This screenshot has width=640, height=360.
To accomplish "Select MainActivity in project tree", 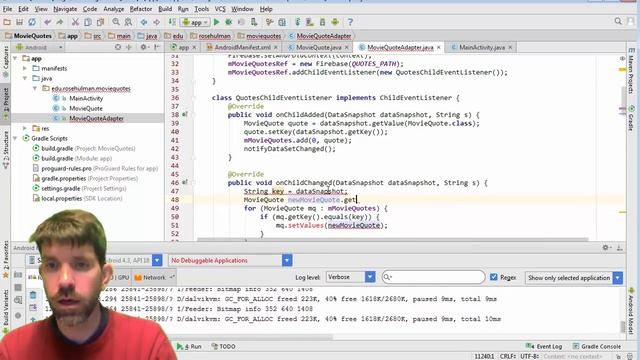I will pyautogui.click(x=86, y=98).
